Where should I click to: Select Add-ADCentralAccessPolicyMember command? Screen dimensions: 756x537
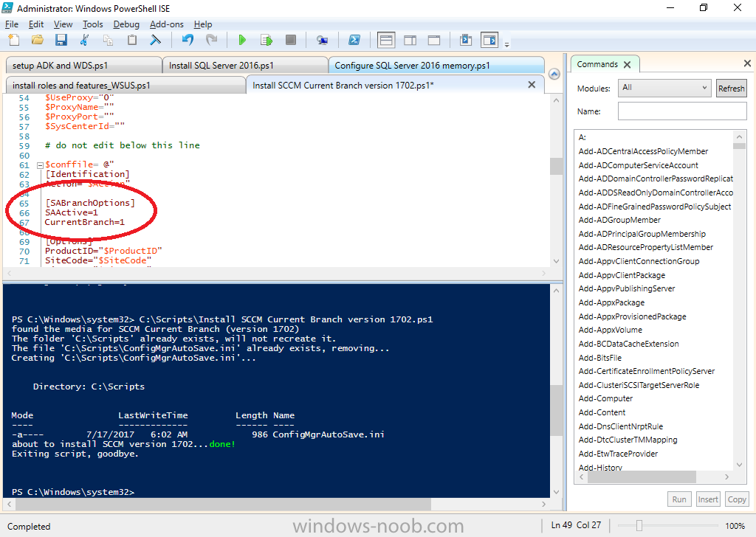[x=643, y=151]
